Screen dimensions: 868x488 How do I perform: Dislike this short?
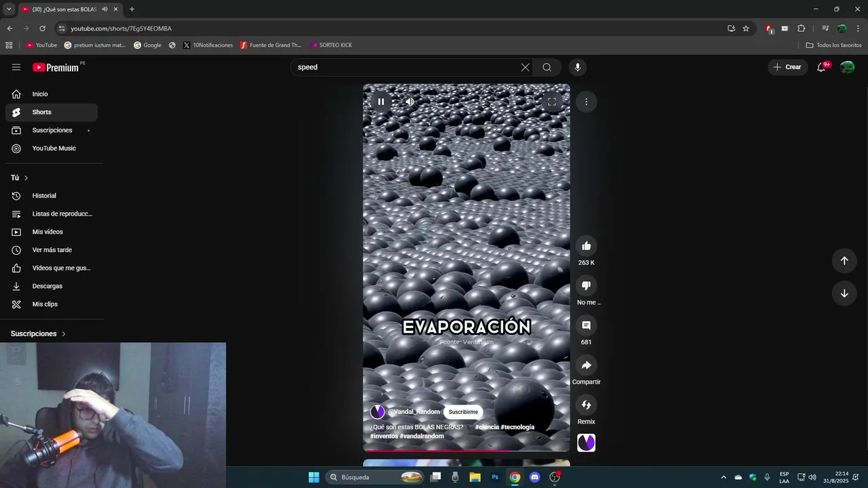coord(587,285)
